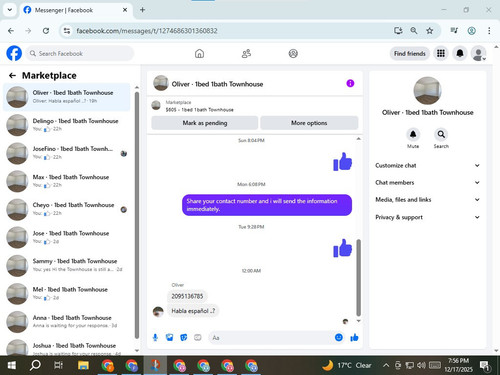500x375 pixels.
Task: Close the Messenger browser tab
Action: click(125, 10)
